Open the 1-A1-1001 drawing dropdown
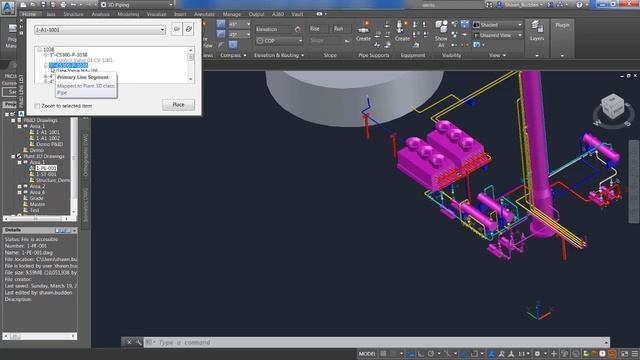Screen dimensions: 640x360 coord(100,30)
